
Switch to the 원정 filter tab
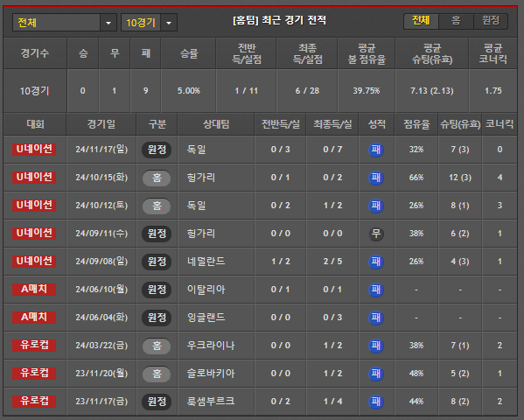(491, 21)
